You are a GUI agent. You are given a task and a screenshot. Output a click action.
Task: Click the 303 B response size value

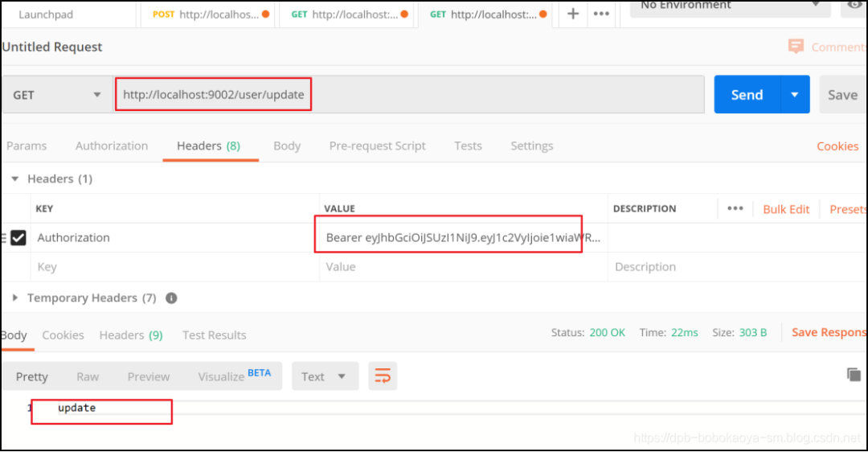point(753,332)
